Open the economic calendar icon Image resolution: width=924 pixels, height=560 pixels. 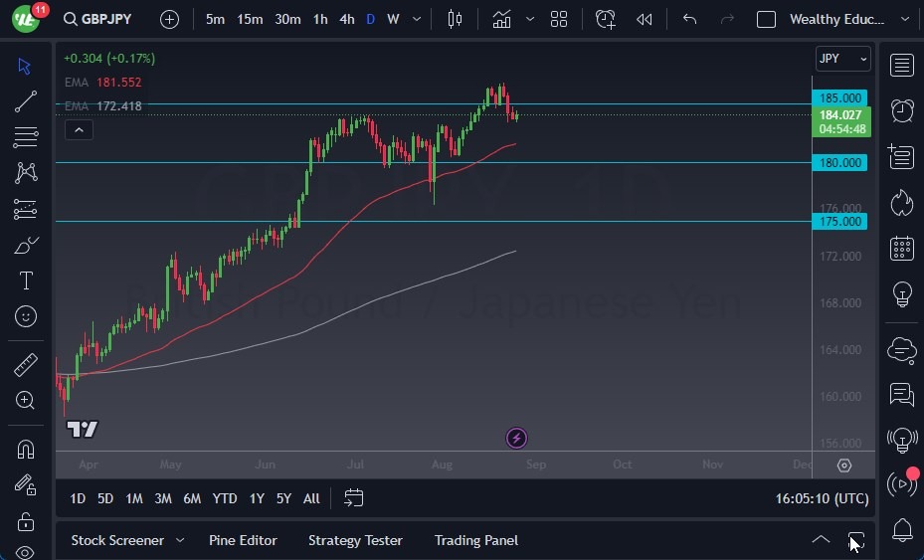(x=902, y=248)
